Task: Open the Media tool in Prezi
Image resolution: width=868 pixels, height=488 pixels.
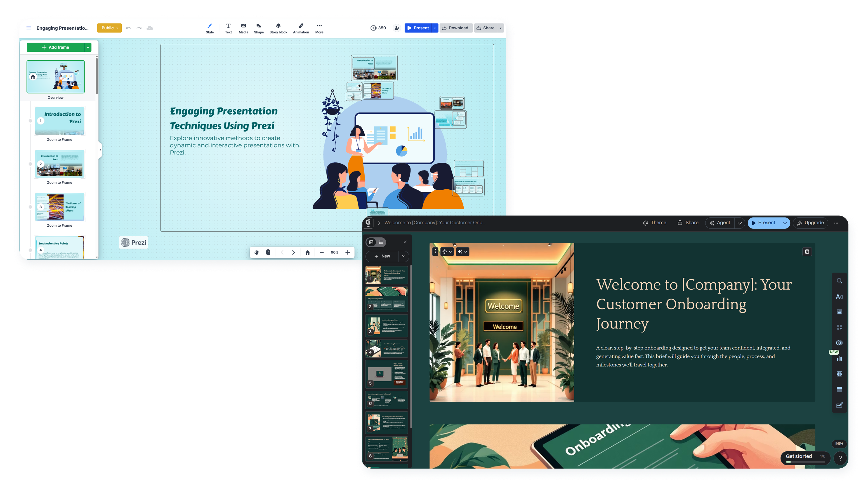Action: pos(243,28)
